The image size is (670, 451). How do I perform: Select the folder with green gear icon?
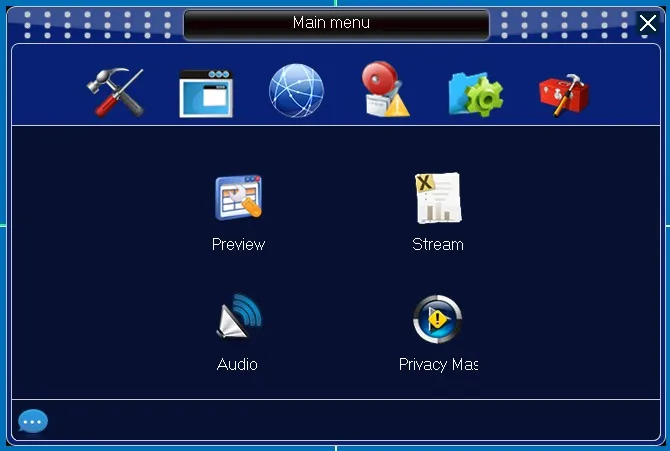[476, 94]
